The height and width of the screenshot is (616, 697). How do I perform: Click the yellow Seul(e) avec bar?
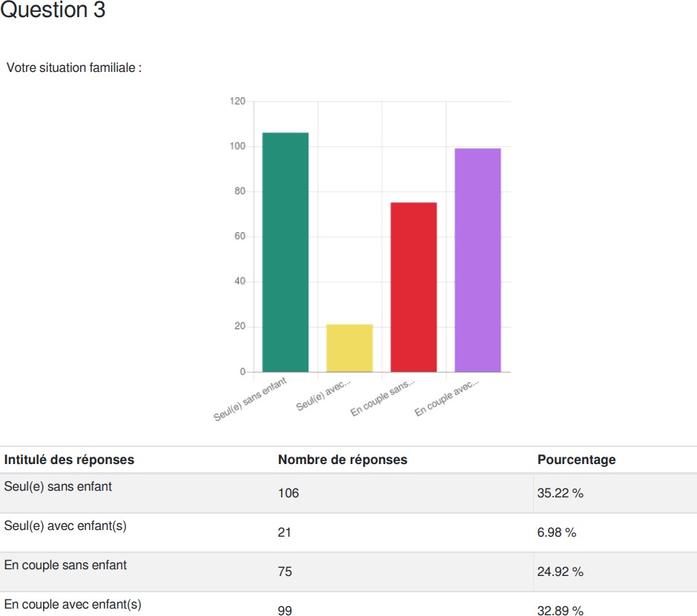coord(349,348)
